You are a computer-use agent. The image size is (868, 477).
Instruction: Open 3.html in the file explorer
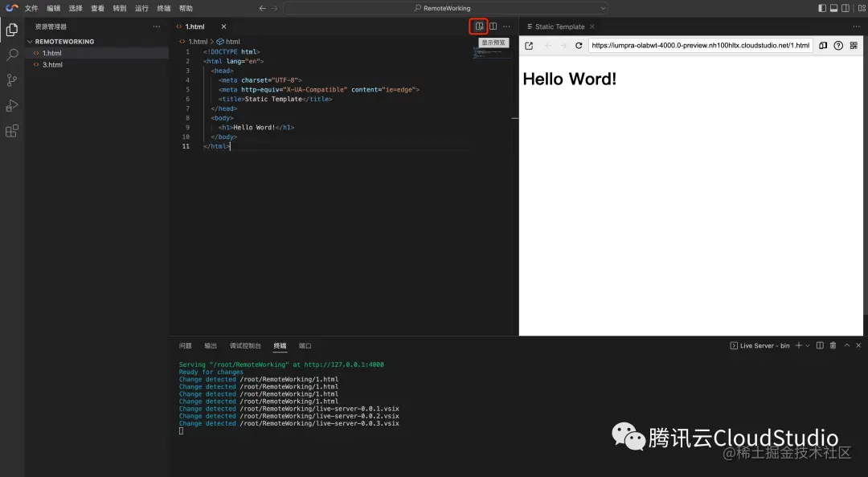(x=97, y=65)
